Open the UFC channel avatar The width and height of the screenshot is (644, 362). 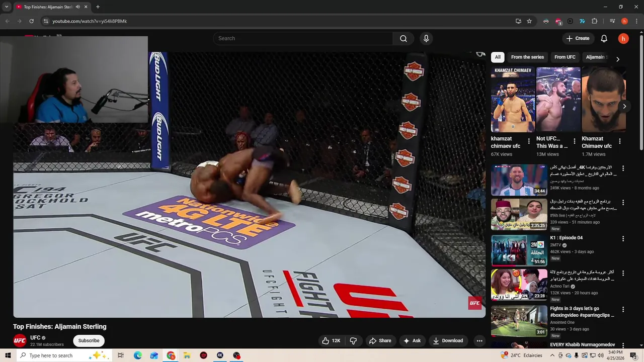[20, 341]
